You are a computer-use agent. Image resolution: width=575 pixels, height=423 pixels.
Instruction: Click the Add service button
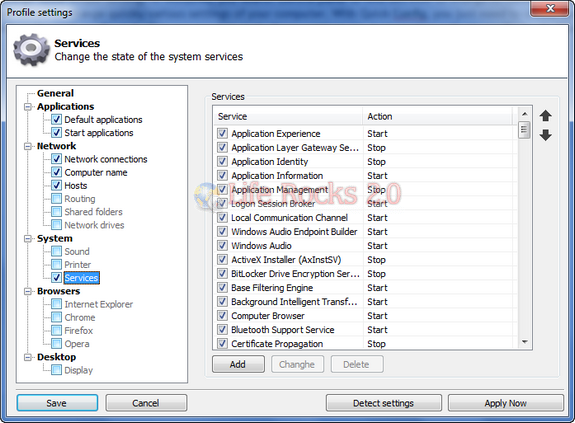(238, 364)
